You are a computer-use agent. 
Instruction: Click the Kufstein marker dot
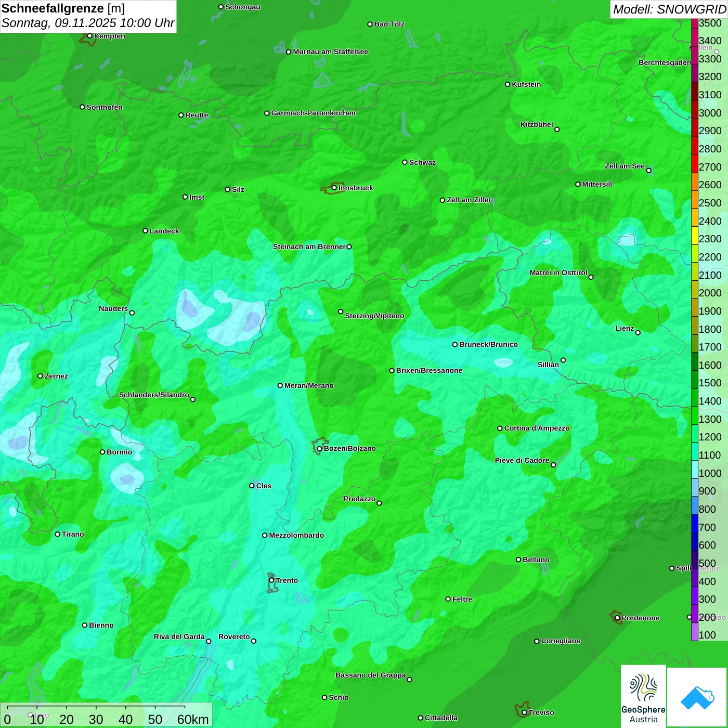click(508, 84)
